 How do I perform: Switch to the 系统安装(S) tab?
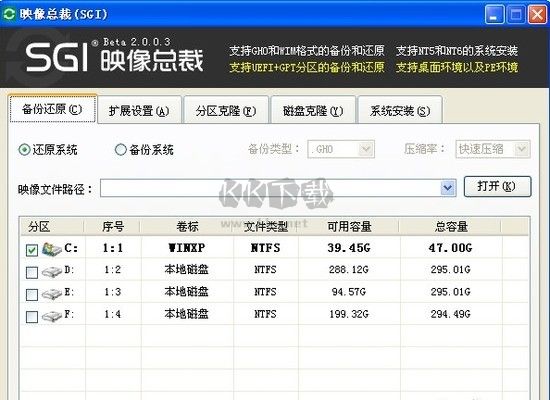pos(400,111)
